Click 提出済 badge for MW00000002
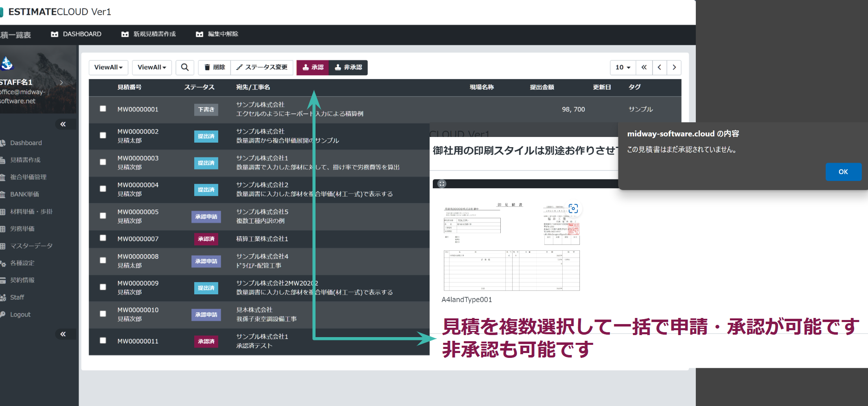This screenshot has width=868, height=406. [206, 136]
